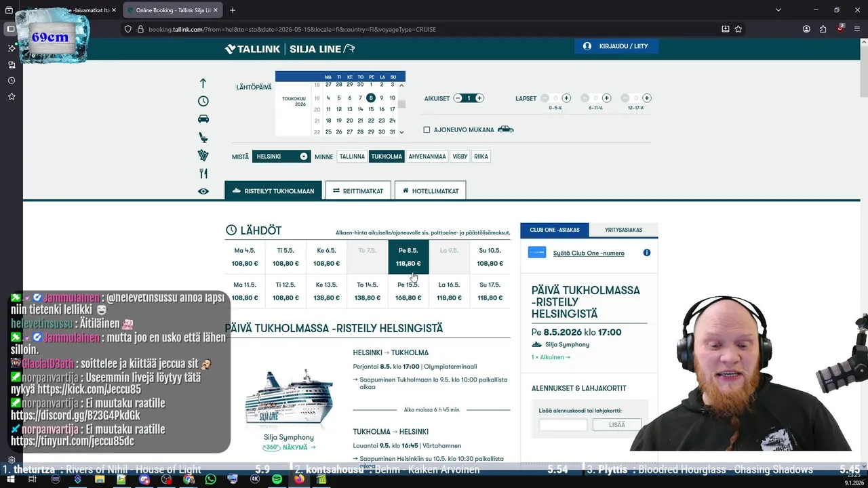Viewport: 868px width, 488px height.
Task: Increase Aikuiset count with plus button
Action: click(x=479, y=98)
